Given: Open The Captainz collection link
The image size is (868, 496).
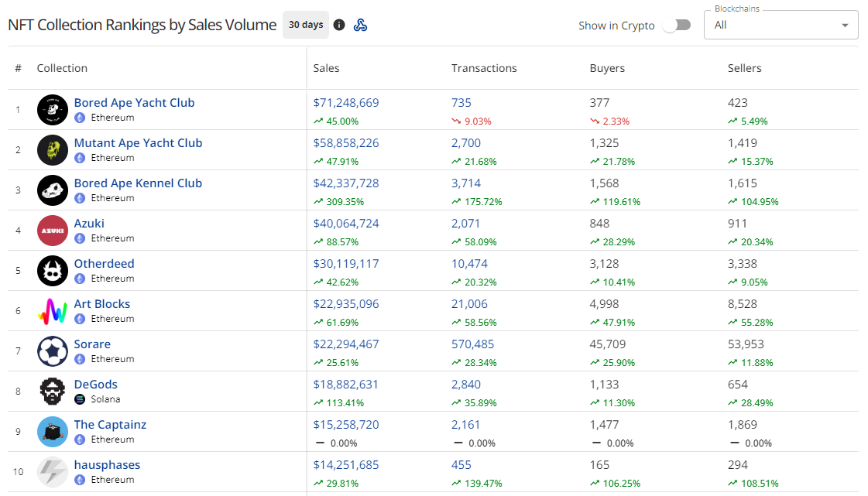Looking at the screenshot, I should 110,425.
